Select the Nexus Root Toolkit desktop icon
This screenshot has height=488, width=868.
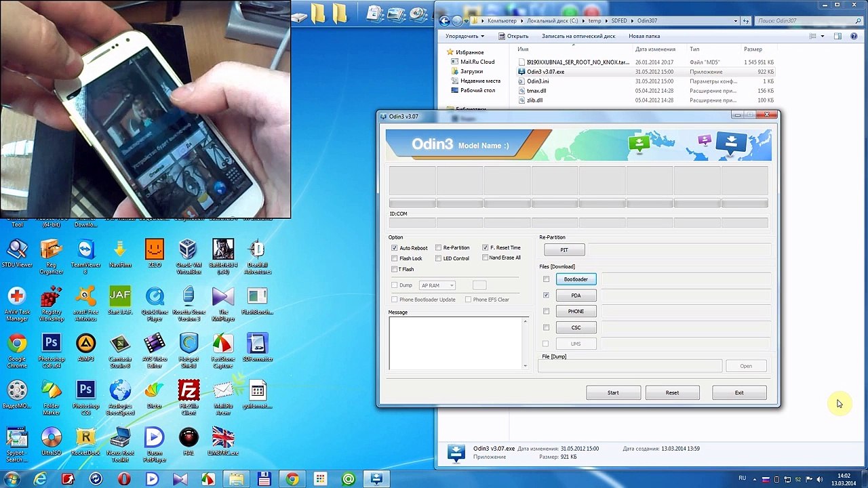[120, 444]
